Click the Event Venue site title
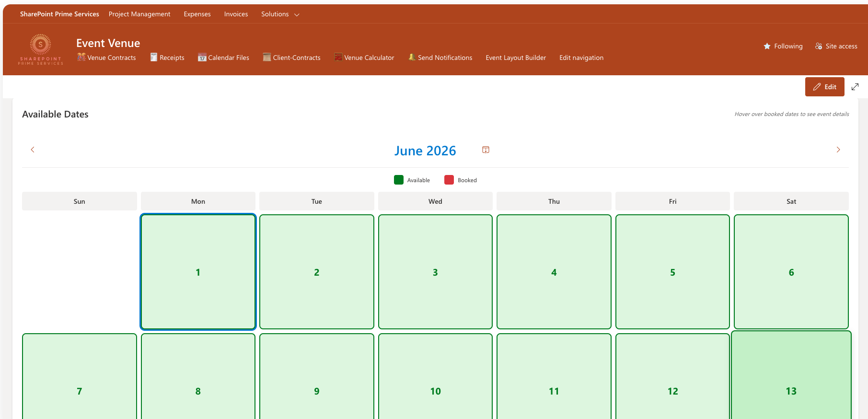Image resolution: width=868 pixels, height=419 pixels. [108, 43]
